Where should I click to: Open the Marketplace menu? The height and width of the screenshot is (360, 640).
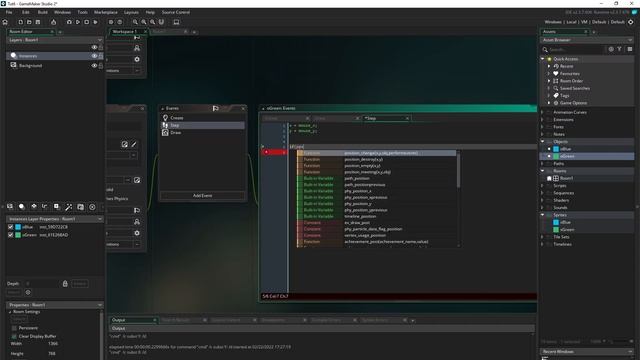coord(106,12)
